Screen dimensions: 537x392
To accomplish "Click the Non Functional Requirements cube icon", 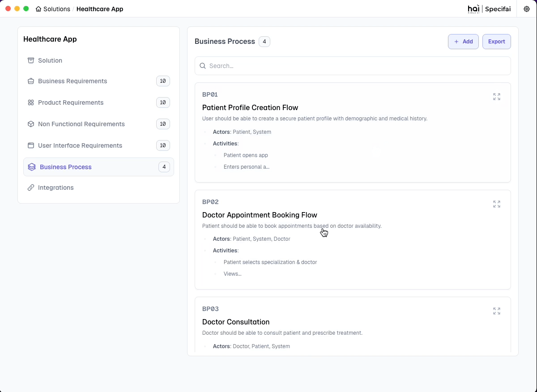I will (x=31, y=124).
